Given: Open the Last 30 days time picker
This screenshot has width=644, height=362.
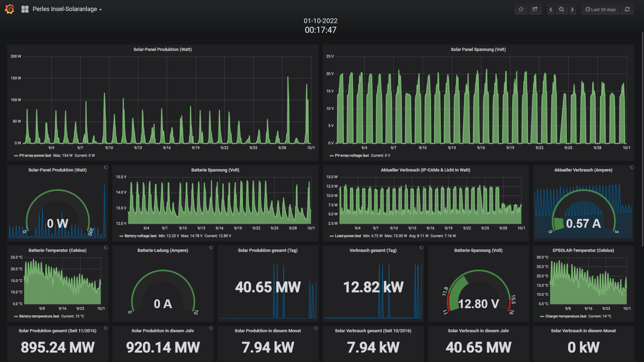Looking at the screenshot, I should [x=601, y=9].
